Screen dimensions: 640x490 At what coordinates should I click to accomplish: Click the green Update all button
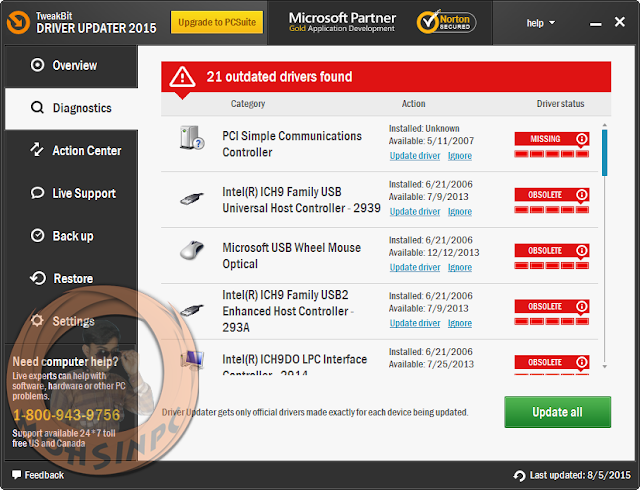coord(557,412)
